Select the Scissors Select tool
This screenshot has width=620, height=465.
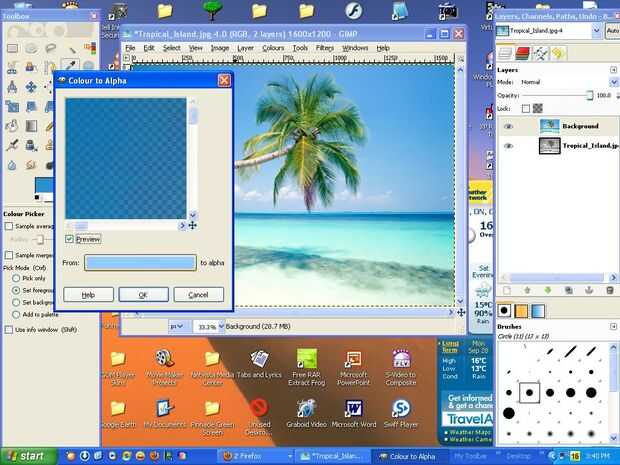click(12, 67)
